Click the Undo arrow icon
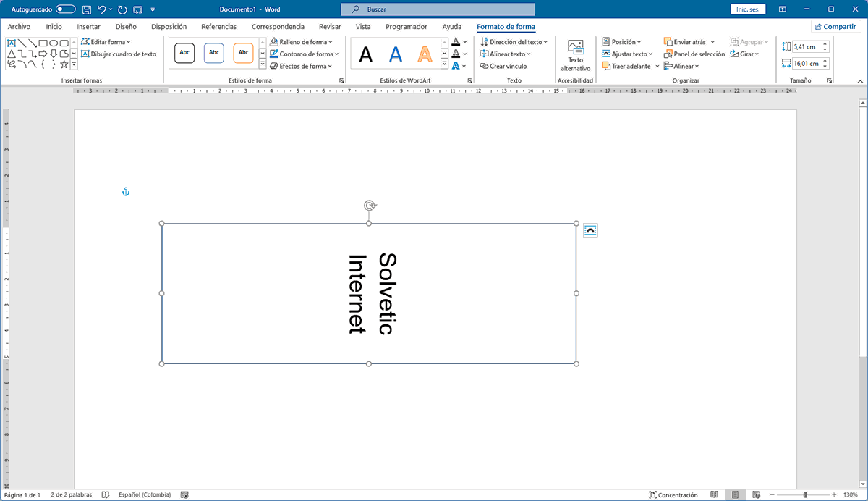 (x=102, y=9)
